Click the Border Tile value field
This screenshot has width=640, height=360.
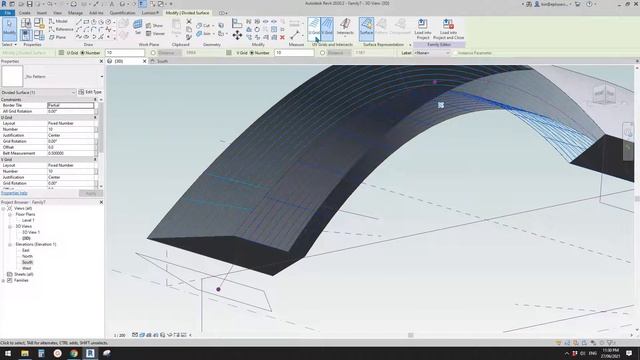71,105
